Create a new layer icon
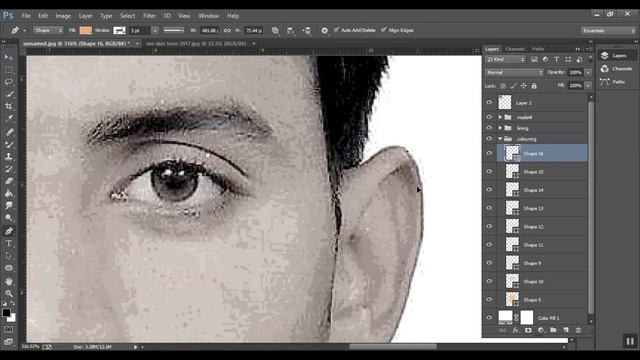 [x=566, y=330]
